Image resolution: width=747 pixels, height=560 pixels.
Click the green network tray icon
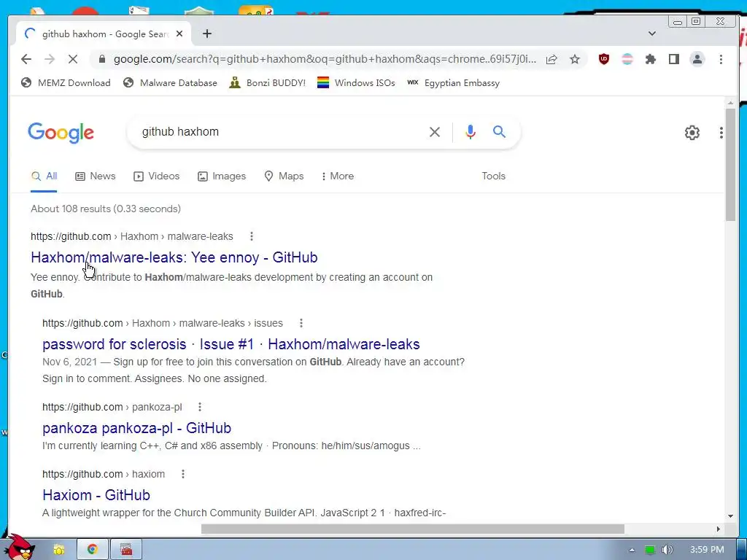pos(650,550)
